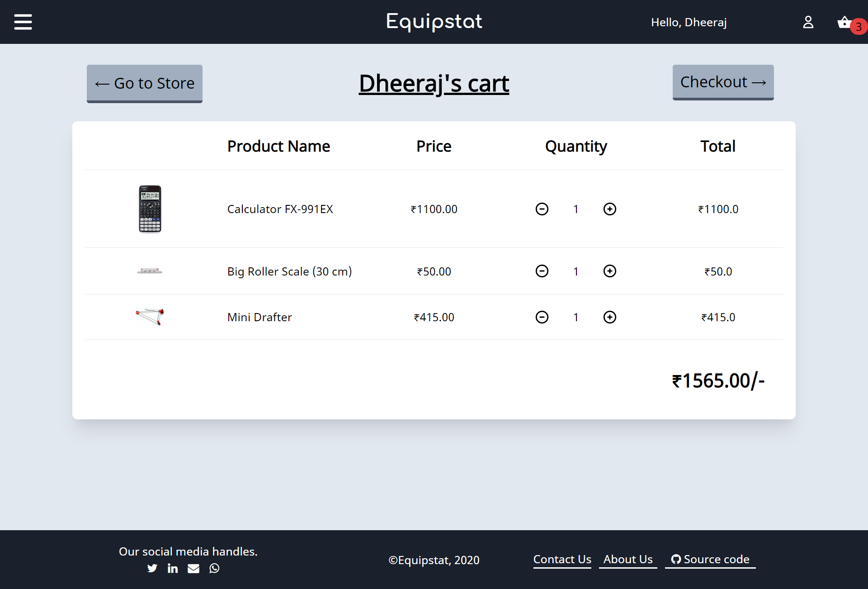Increase Big Roller Scale quantity
The image size is (868, 589).
tap(609, 271)
